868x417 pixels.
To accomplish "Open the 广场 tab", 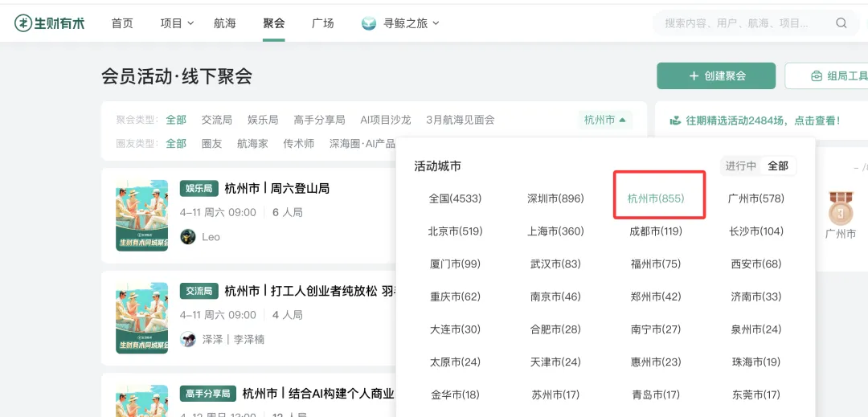I will pos(323,23).
